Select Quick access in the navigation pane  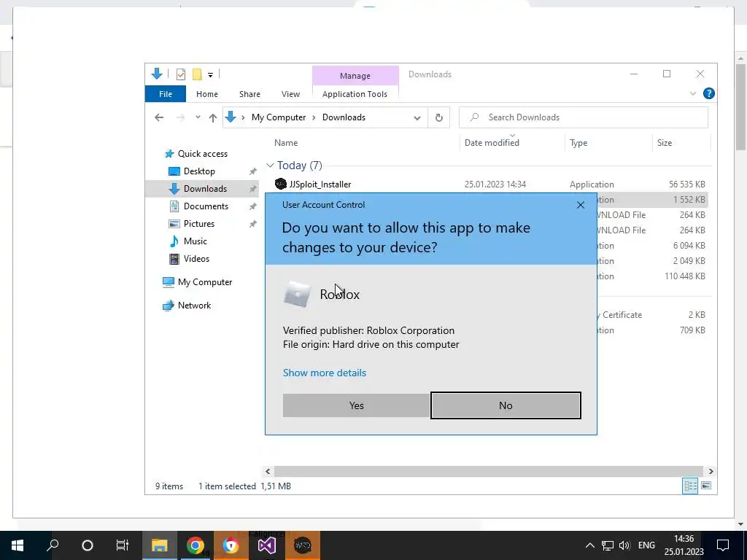(x=203, y=154)
